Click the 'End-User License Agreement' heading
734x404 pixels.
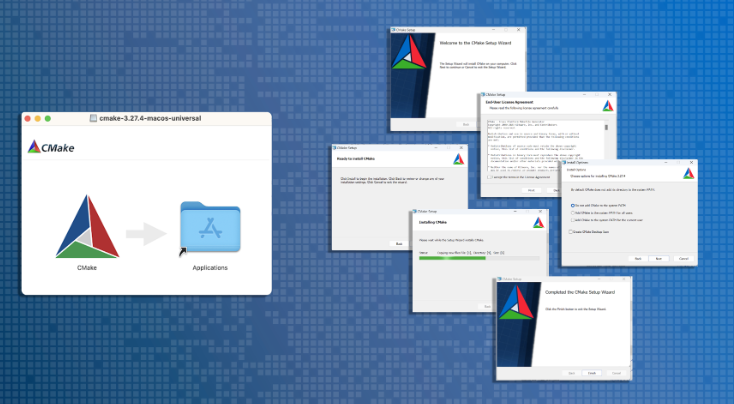pos(509,102)
